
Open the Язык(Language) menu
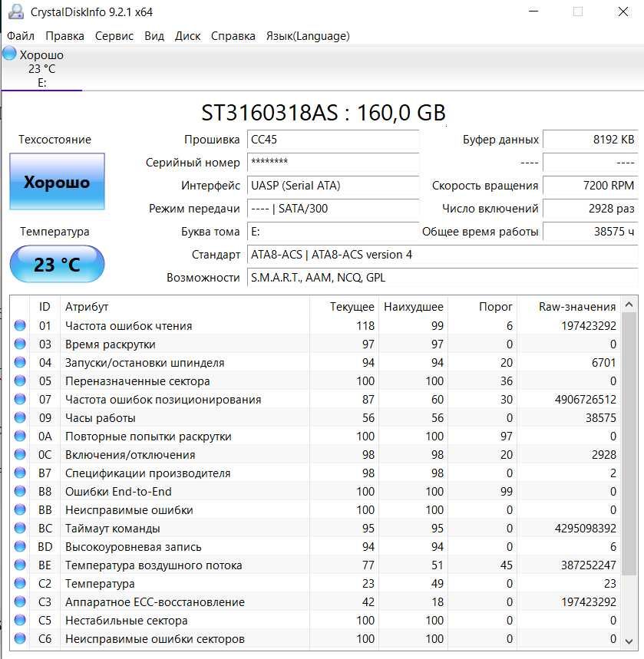[308, 36]
